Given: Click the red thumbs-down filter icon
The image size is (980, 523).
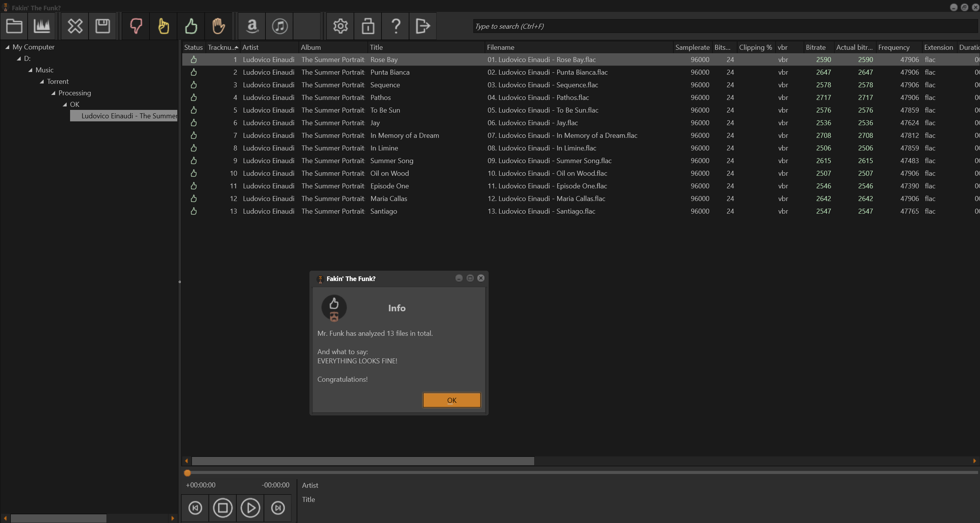Looking at the screenshot, I should point(136,26).
